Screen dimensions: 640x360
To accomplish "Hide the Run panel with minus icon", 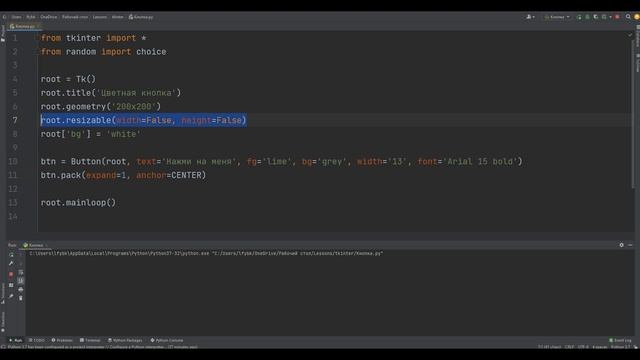I will pyautogui.click(x=630, y=245).
